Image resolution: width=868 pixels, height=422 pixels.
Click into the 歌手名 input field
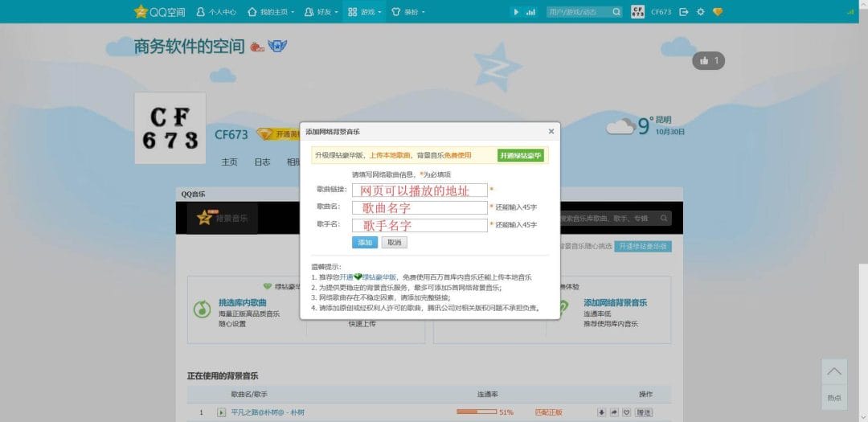pos(420,225)
